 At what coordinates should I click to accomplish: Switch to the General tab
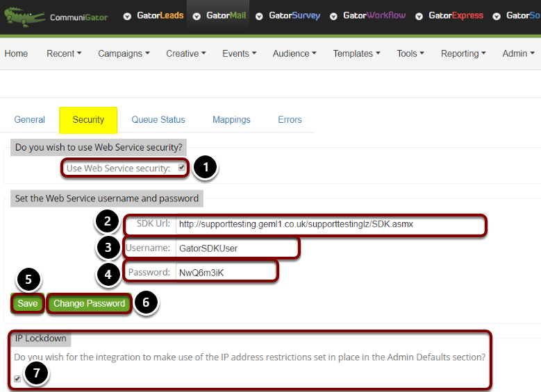coord(29,119)
